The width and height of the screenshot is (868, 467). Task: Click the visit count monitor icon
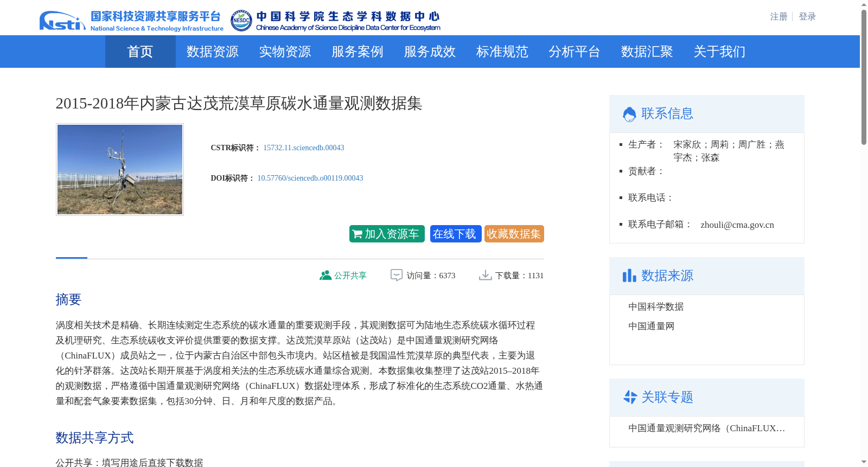click(x=397, y=275)
